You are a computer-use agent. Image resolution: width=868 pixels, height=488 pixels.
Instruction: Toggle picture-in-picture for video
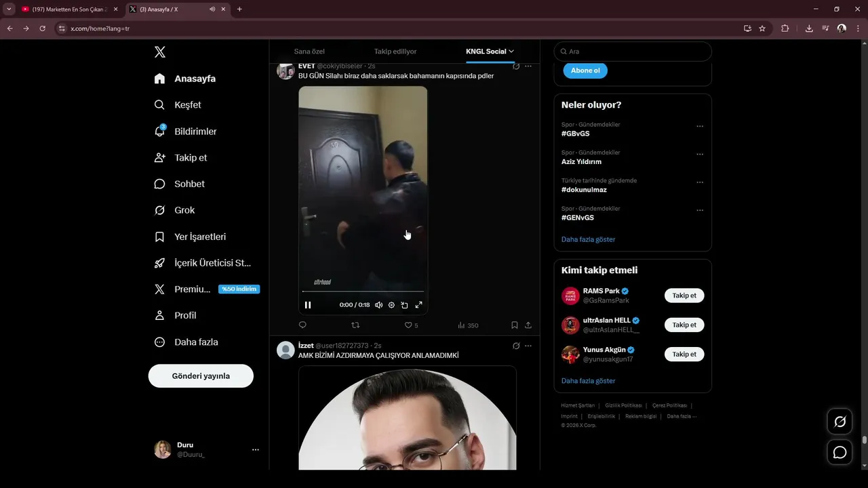(404, 305)
